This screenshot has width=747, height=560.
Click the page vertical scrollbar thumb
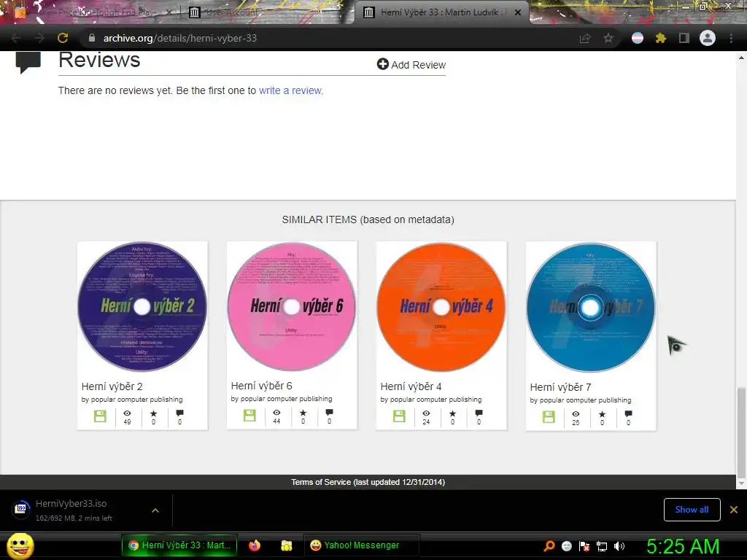[741, 432]
